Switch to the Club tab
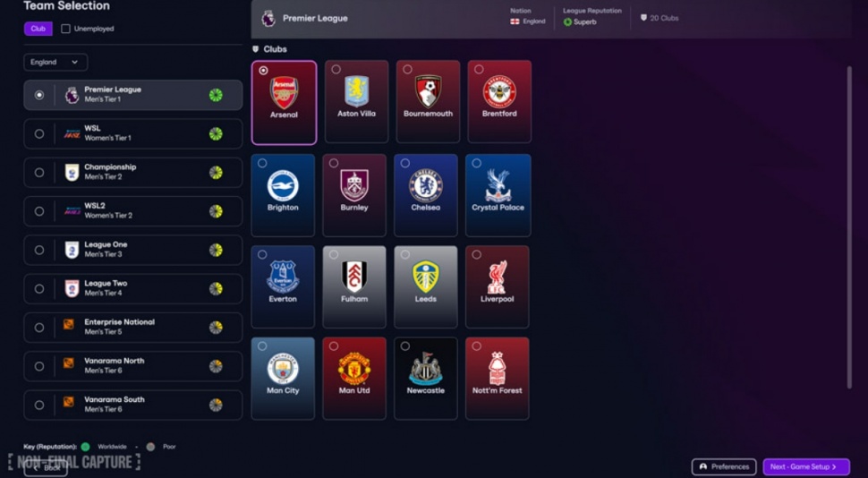The width and height of the screenshot is (868, 478). [38, 29]
